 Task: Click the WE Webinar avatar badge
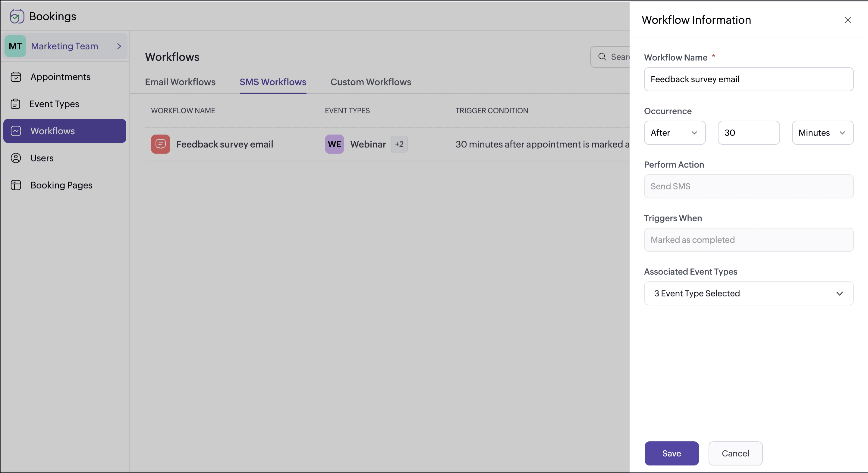pos(334,144)
